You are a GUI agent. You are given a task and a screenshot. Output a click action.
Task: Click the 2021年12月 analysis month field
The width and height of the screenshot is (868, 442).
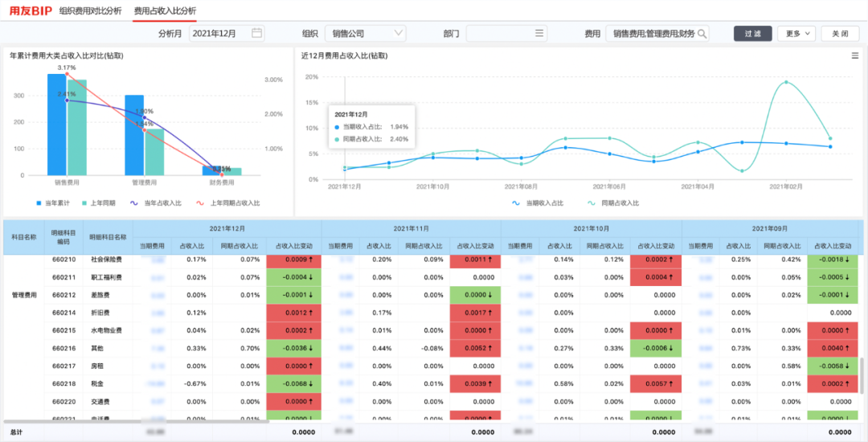tap(221, 34)
